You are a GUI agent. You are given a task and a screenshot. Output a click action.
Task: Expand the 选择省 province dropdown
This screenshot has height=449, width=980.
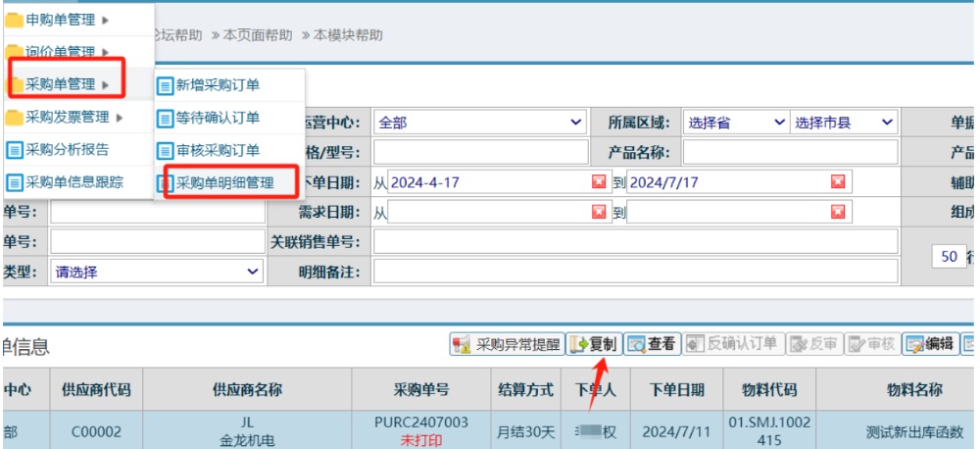click(734, 123)
